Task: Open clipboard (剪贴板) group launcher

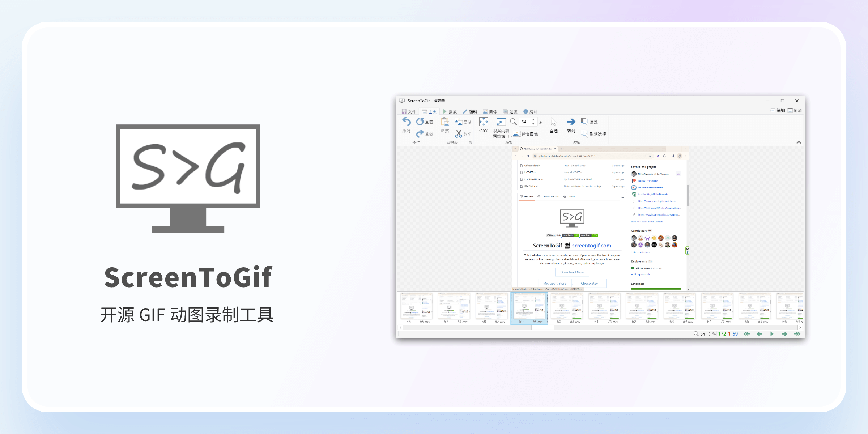Action: 471,143
